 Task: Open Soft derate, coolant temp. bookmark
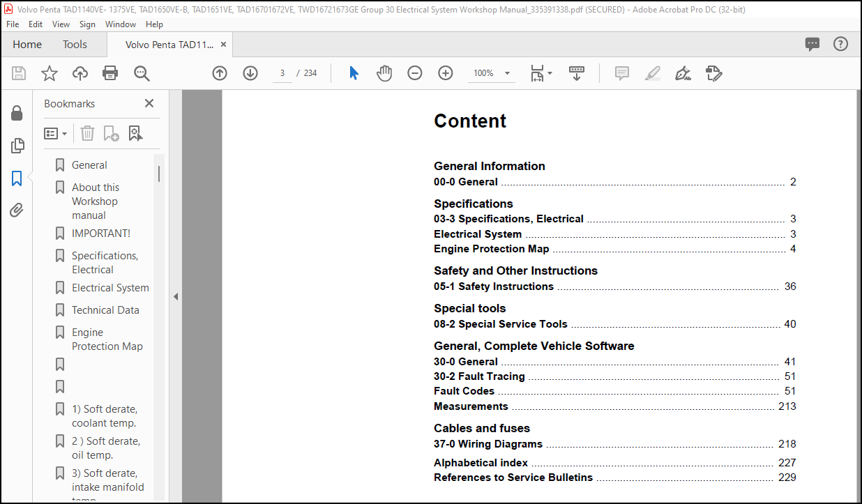105,416
